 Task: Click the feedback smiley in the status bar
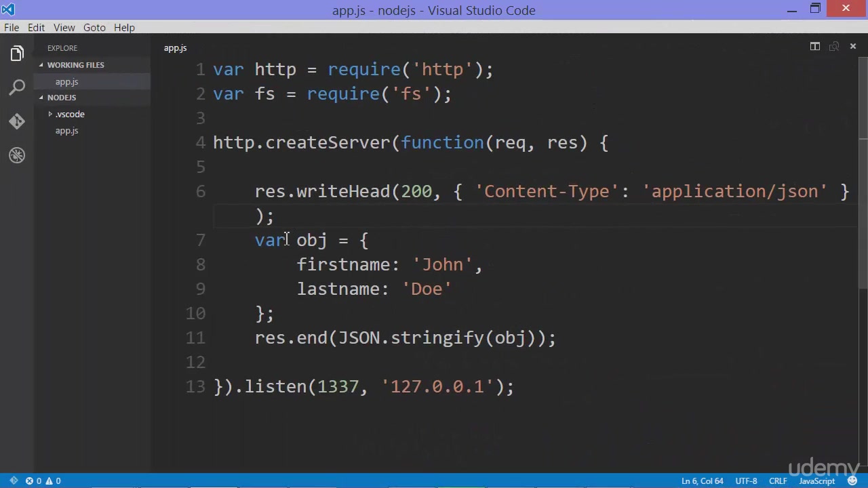click(x=852, y=481)
